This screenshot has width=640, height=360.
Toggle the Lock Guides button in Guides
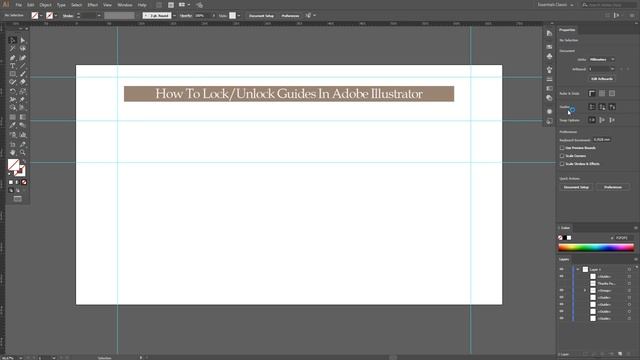[x=602, y=107]
